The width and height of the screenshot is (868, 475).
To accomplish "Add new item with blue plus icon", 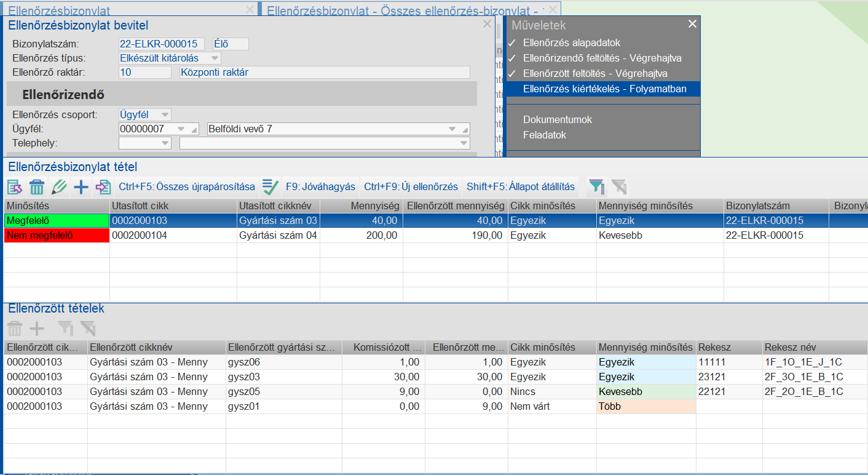I will click(x=81, y=187).
